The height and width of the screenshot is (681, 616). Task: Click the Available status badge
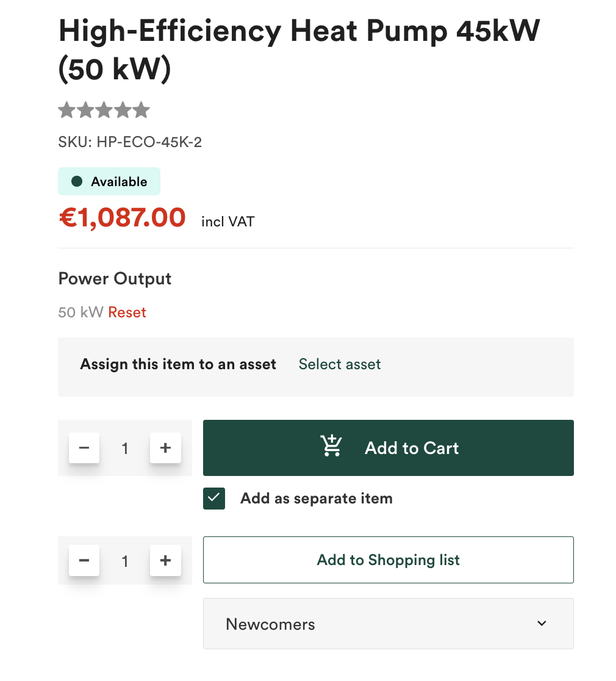109,181
